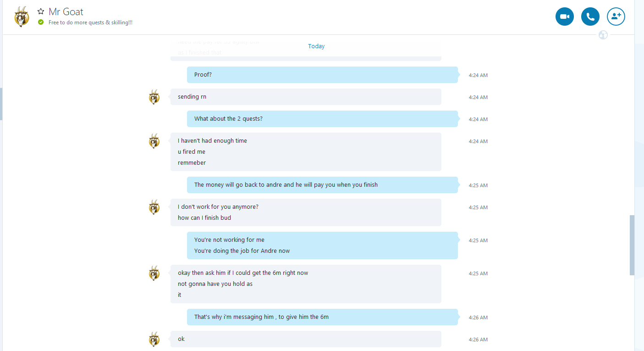Click the chat's vertical scrollbar thumb
Viewport: 644px width, 351px height.
[x=632, y=245]
